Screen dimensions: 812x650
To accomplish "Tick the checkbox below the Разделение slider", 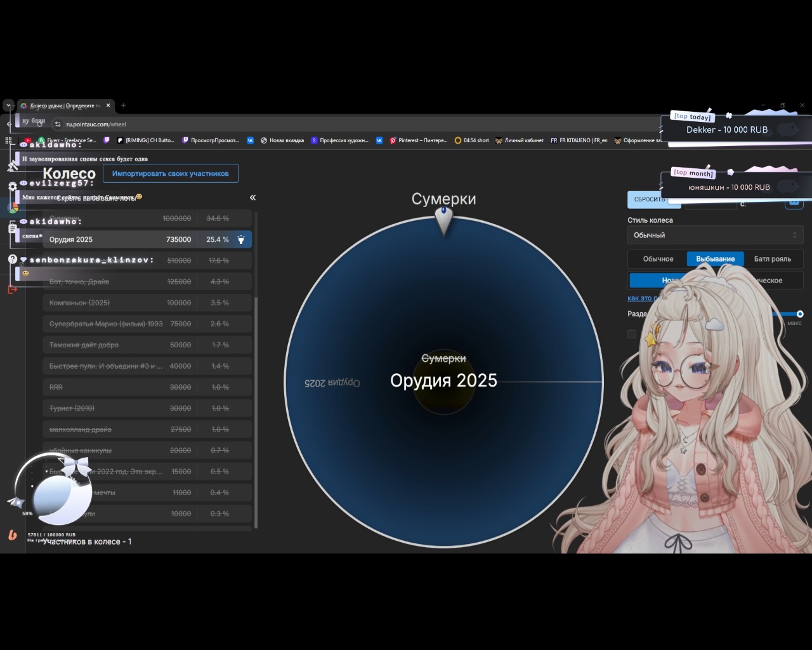I will pos(632,334).
